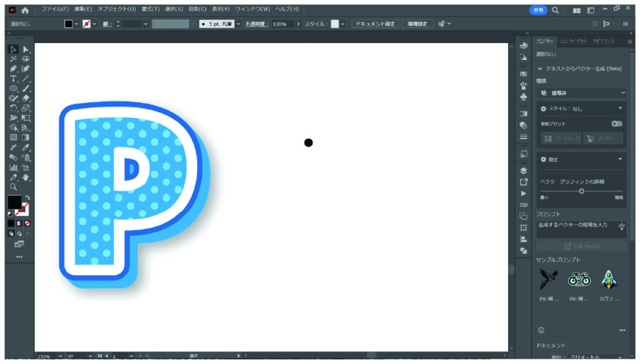Viewport: 640px width, 364px height.
Task: Click the ドキュメント設定 button
Action: coord(375,24)
